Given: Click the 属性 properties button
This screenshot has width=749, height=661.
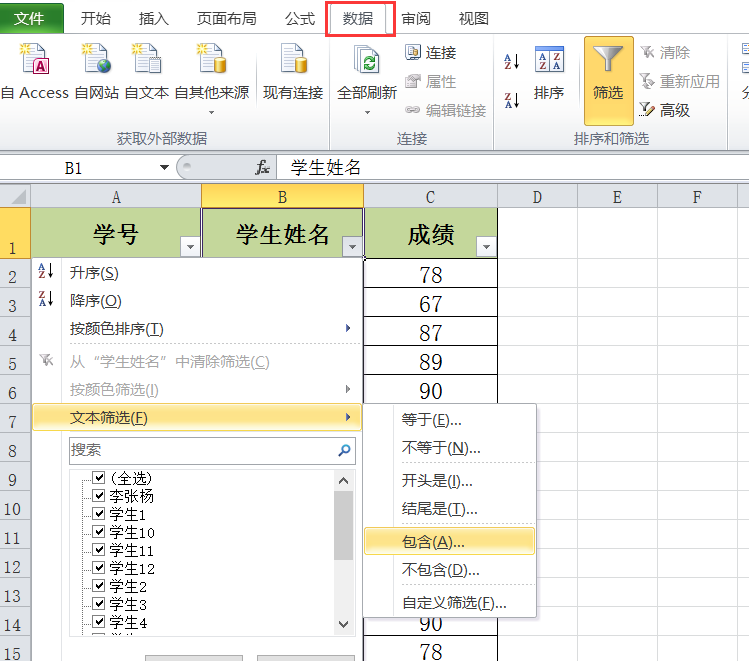Looking at the screenshot, I should tap(431, 82).
